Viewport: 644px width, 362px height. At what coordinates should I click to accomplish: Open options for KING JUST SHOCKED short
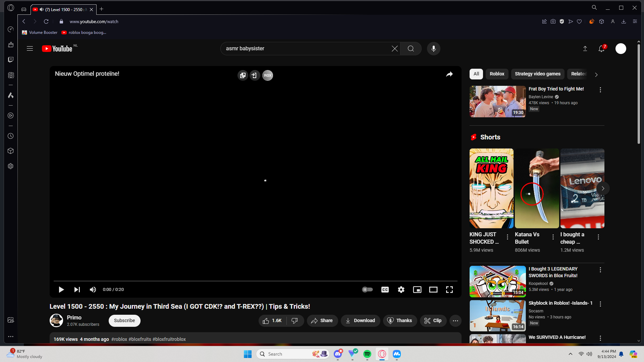coord(507,237)
